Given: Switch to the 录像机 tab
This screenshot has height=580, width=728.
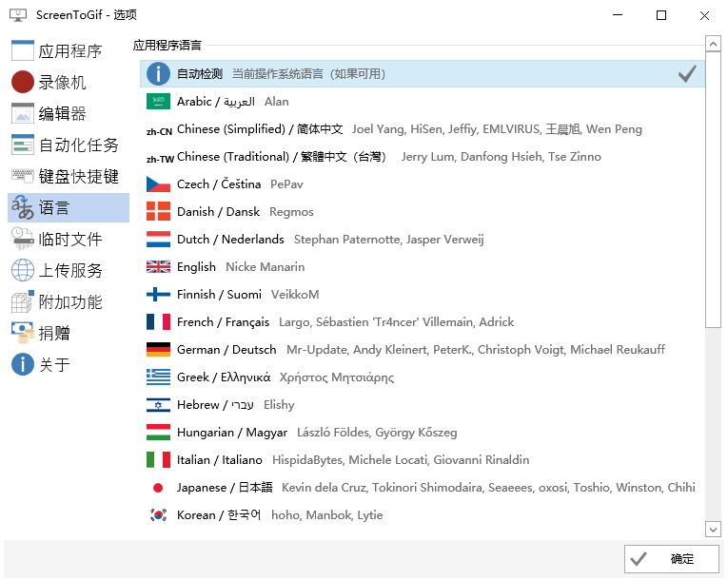Looking at the screenshot, I should click(69, 82).
